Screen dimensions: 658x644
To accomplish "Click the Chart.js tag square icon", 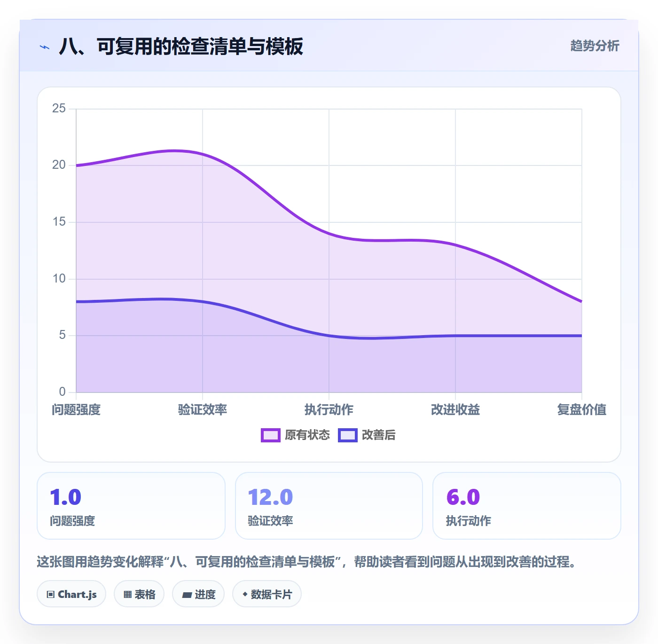I will [x=51, y=595].
